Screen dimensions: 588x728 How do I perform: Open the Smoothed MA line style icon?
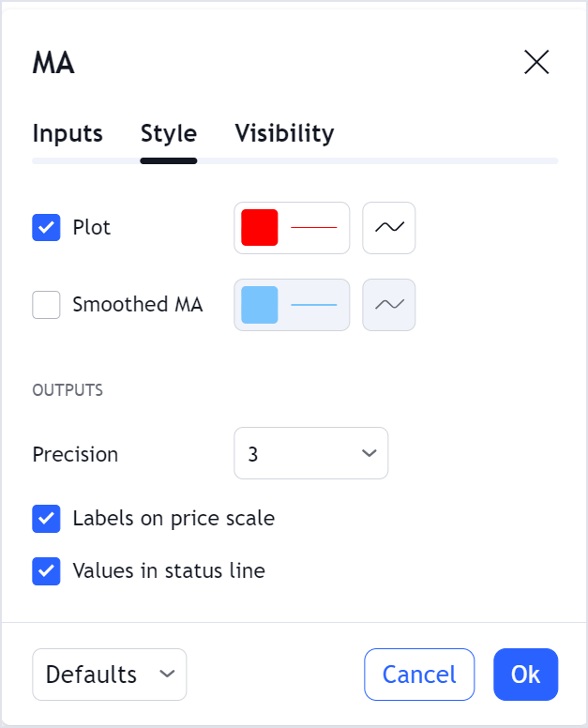(389, 305)
